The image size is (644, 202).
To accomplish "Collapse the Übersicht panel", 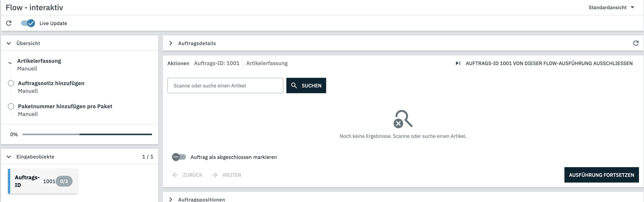I will coord(9,43).
